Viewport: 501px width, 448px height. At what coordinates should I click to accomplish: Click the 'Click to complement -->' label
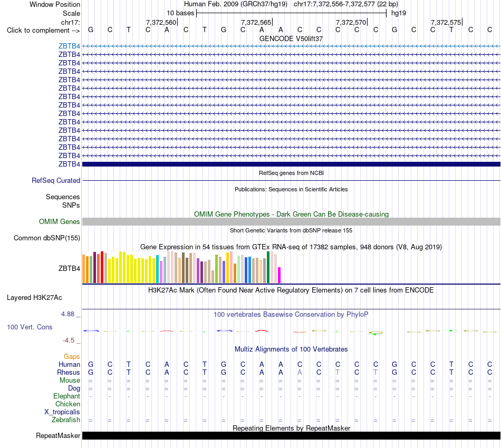(x=43, y=31)
